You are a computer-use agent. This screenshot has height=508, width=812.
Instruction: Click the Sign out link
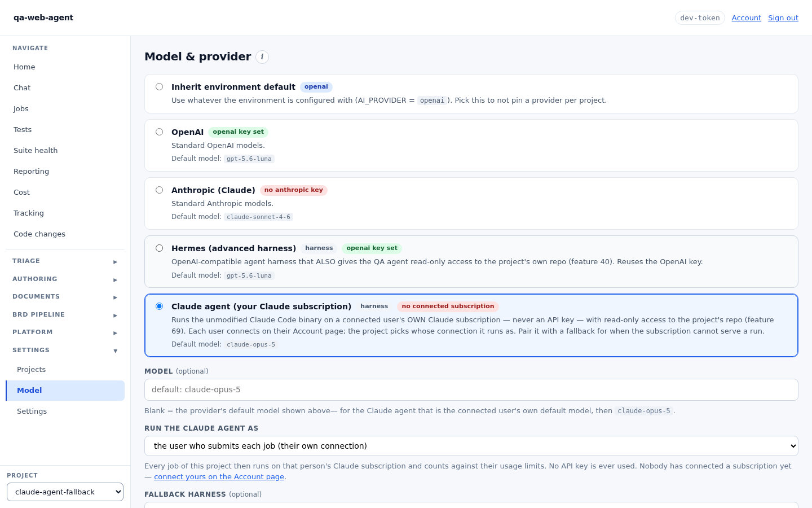pyautogui.click(x=783, y=18)
